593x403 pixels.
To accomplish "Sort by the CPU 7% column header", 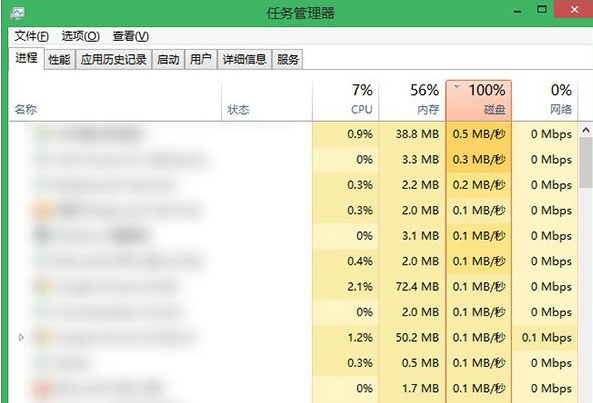I will 346,100.
